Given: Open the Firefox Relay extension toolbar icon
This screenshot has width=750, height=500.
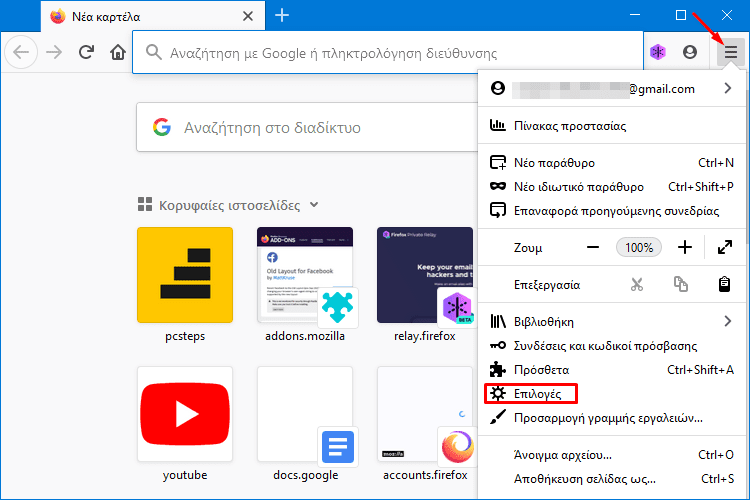Looking at the screenshot, I should click(x=658, y=52).
